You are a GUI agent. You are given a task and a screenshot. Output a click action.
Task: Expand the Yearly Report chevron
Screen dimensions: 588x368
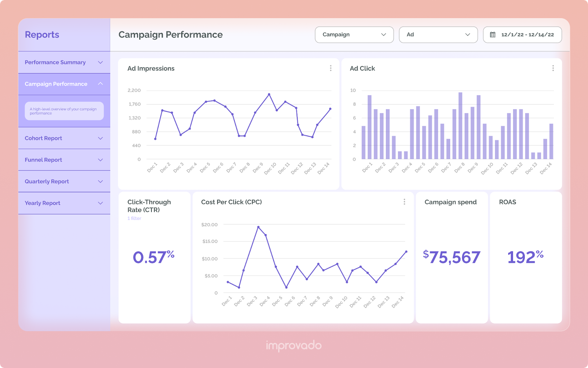[x=100, y=203]
